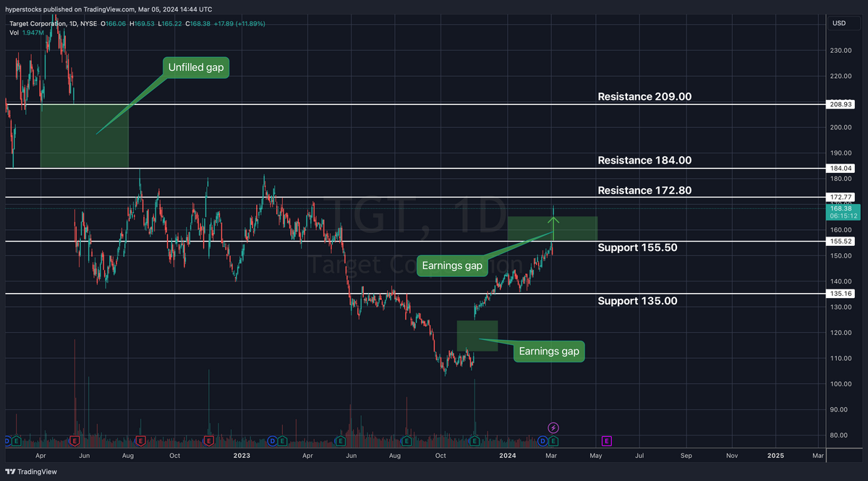868x481 pixels.
Task: Click the purple lightning event icon above the timeline
Action: tap(553, 429)
